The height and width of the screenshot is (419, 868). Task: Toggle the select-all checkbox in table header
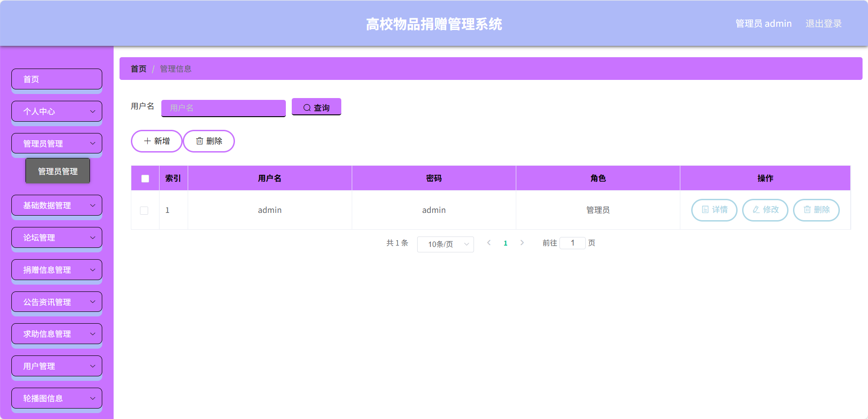click(145, 178)
